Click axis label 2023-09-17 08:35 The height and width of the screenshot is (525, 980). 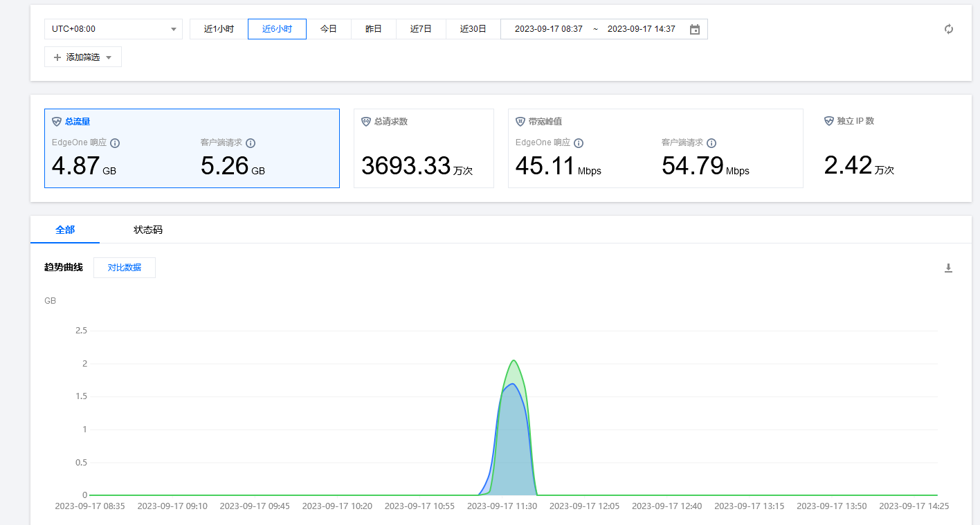coord(90,506)
